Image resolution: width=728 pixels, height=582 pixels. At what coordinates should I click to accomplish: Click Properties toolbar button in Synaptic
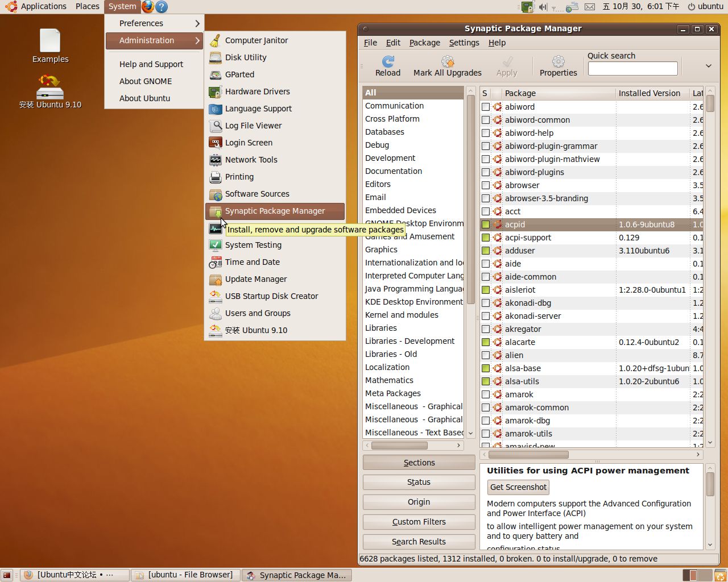(559, 66)
